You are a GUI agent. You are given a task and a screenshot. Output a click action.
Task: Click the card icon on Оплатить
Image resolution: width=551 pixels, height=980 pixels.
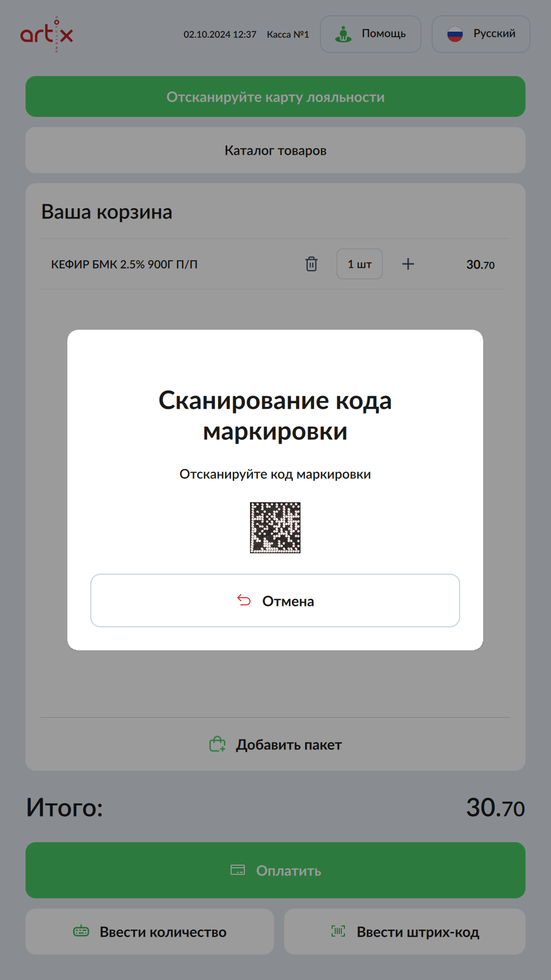tap(238, 870)
